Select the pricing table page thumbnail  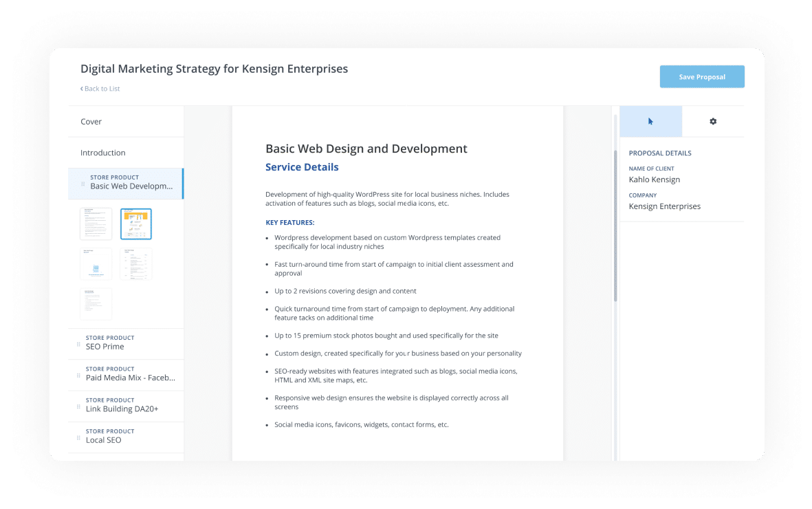[x=135, y=263]
